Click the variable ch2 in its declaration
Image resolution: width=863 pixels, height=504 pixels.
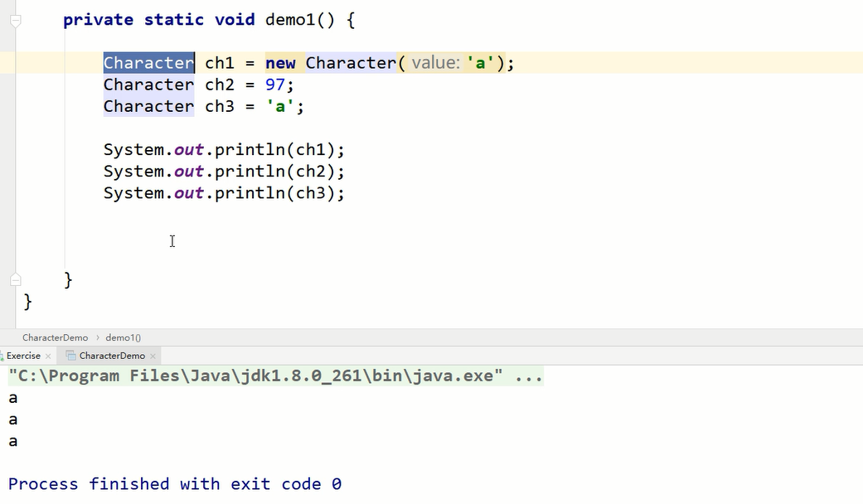[x=220, y=85]
